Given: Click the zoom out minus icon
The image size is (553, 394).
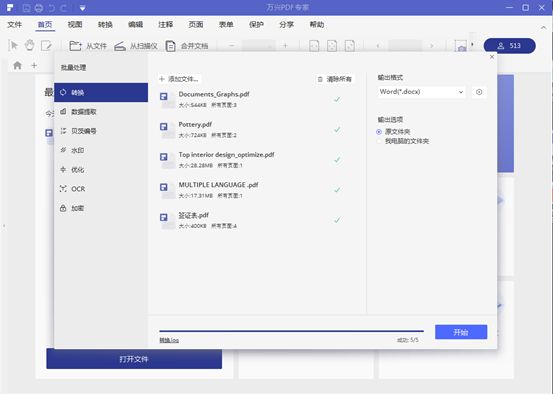Looking at the screenshot, I should point(232,46).
